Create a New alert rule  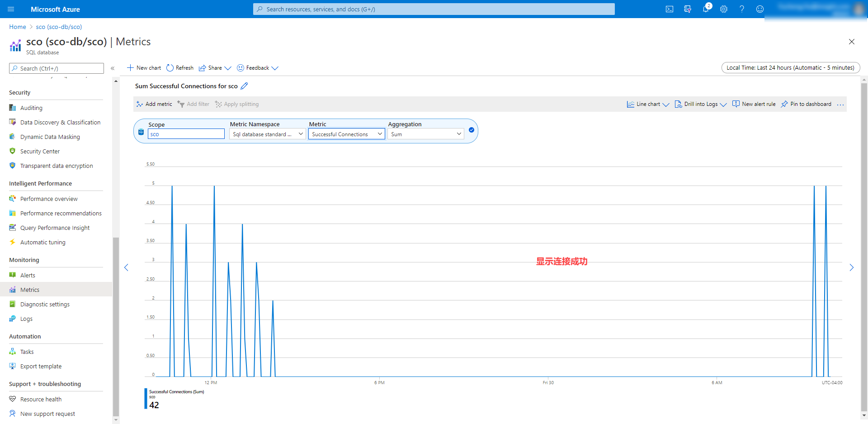(x=754, y=104)
